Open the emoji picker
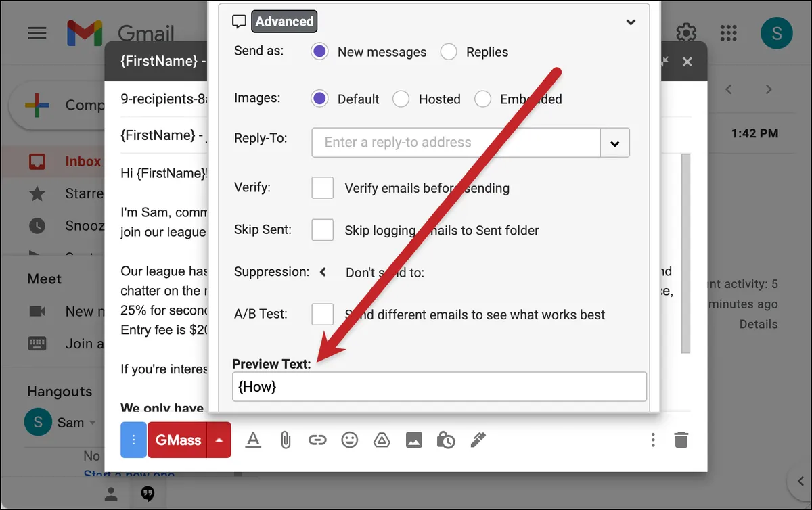This screenshot has height=510, width=812. click(x=349, y=440)
